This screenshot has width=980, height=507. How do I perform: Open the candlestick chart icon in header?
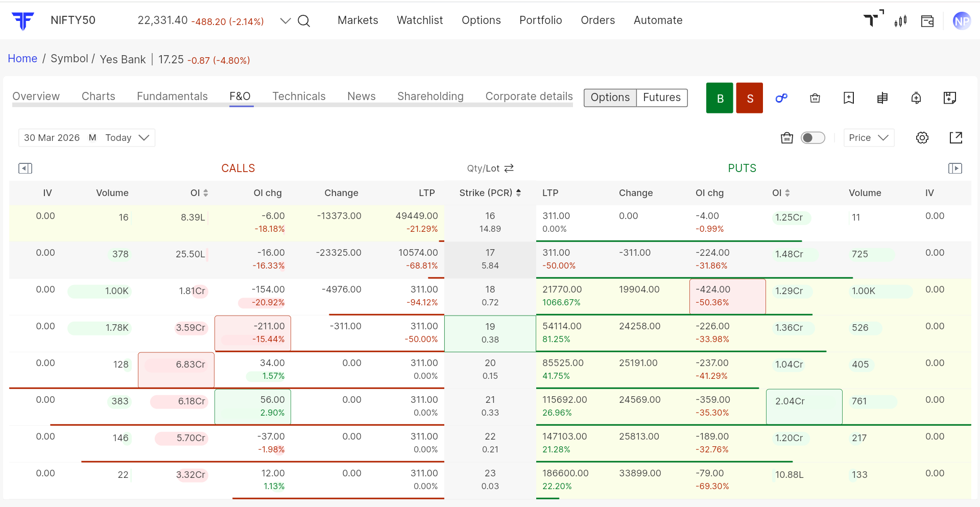(x=900, y=21)
